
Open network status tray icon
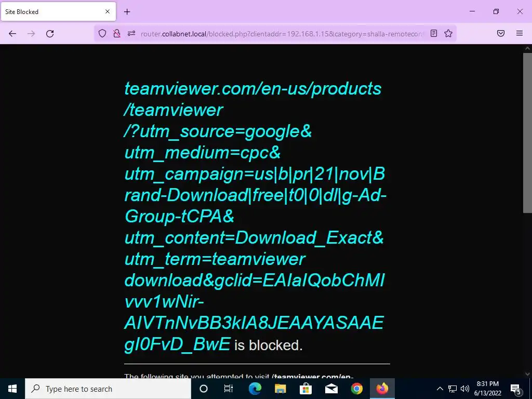pos(453,389)
